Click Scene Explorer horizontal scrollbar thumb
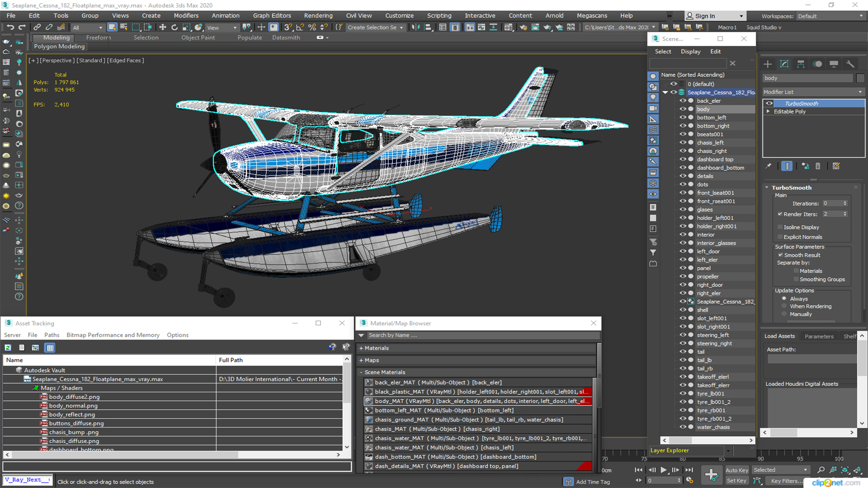The image size is (868, 488). tap(679, 441)
